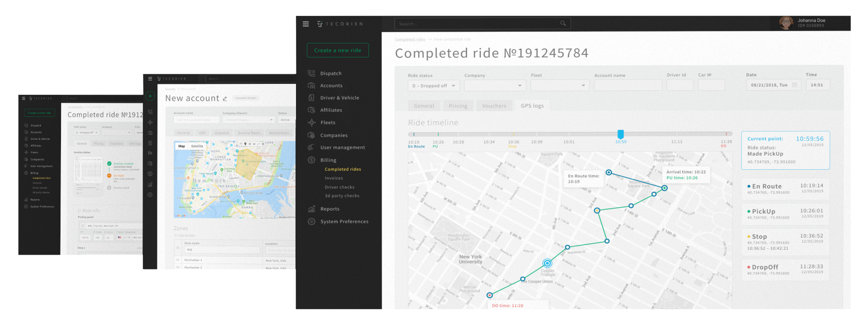The image size is (868, 326).
Task: Click hamburger menu in New account window
Action: (150, 79)
